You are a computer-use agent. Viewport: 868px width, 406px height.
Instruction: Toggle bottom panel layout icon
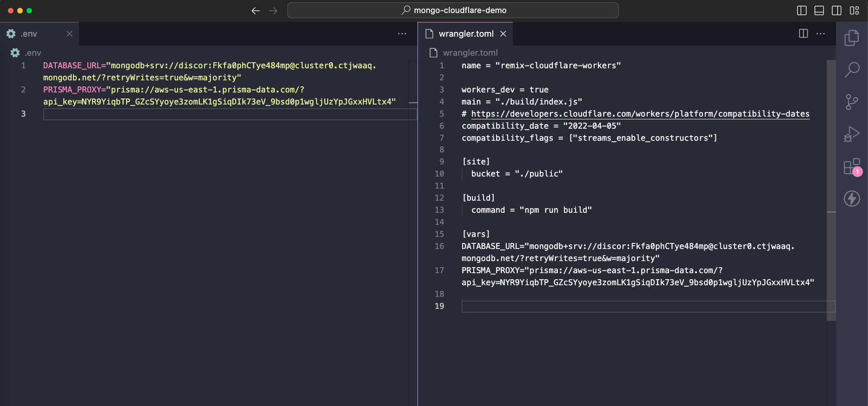point(819,10)
